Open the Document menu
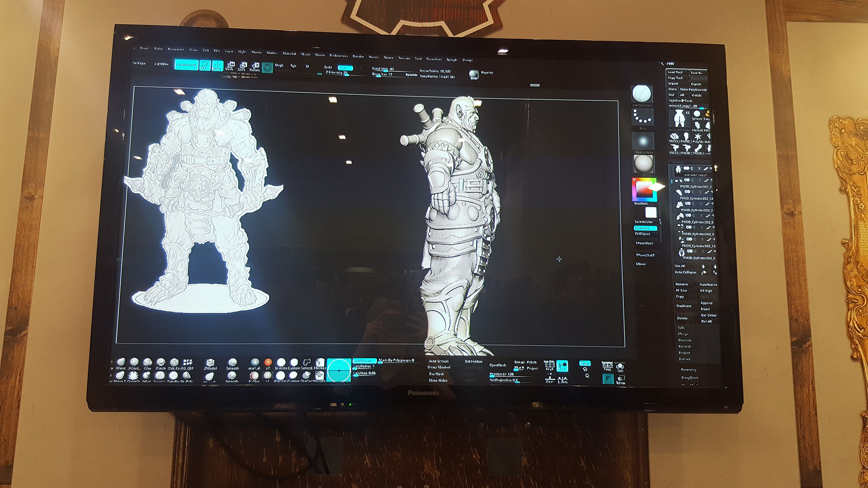Image resolution: width=868 pixels, height=488 pixels. coord(175,49)
